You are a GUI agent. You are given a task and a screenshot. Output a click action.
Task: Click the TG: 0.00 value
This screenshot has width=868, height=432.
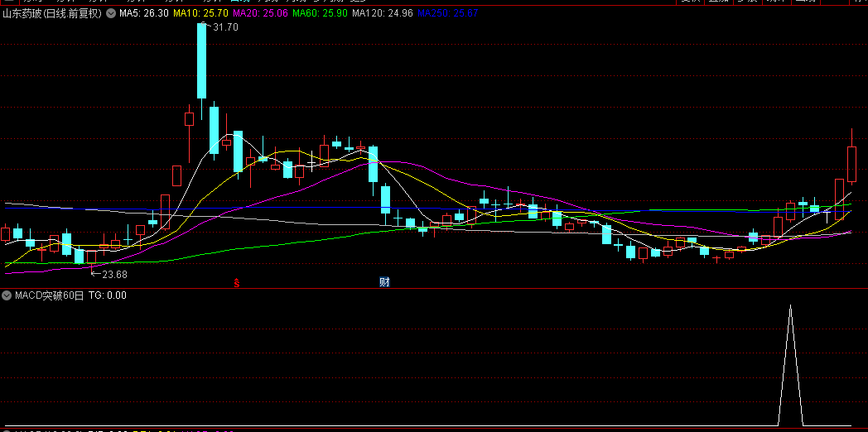(x=108, y=295)
